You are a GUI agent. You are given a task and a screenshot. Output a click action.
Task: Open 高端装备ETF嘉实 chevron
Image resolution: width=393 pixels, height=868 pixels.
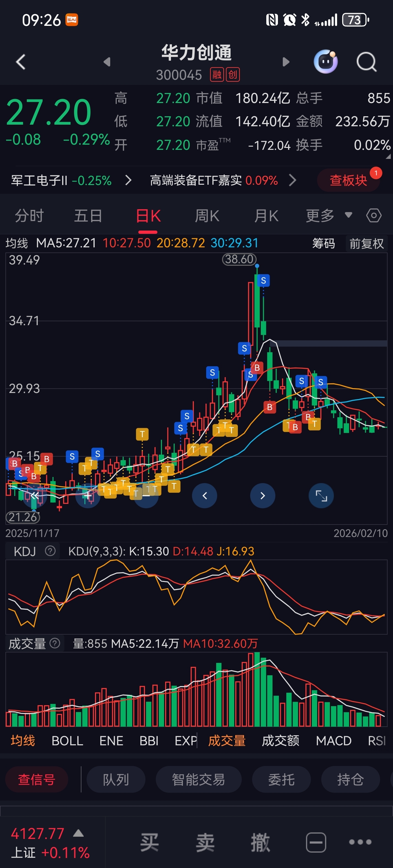tap(292, 180)
